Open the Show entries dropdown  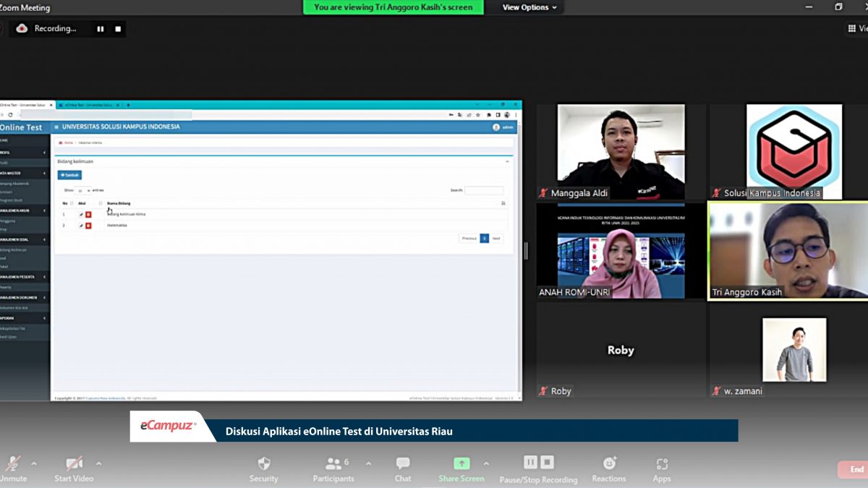pos(83,190)
